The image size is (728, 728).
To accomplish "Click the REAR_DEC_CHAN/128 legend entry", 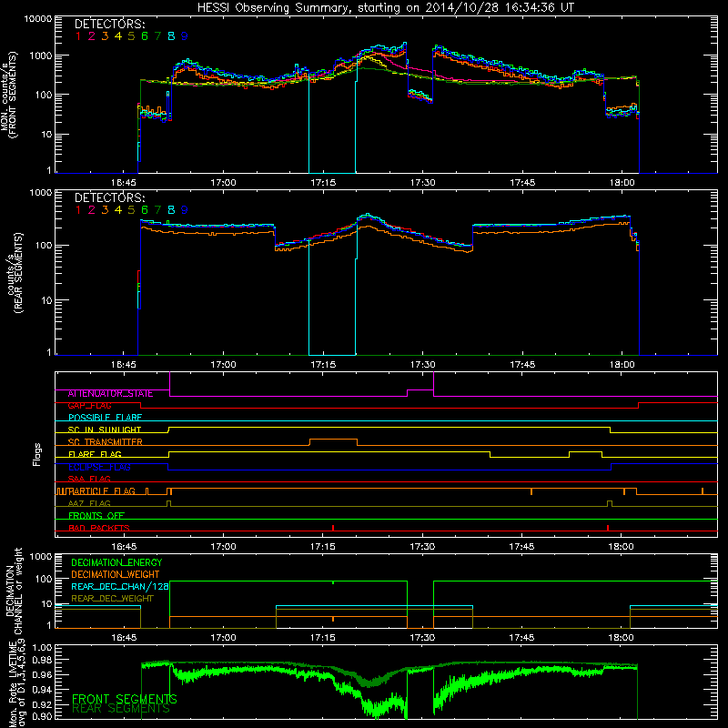I will coord(120,586).
